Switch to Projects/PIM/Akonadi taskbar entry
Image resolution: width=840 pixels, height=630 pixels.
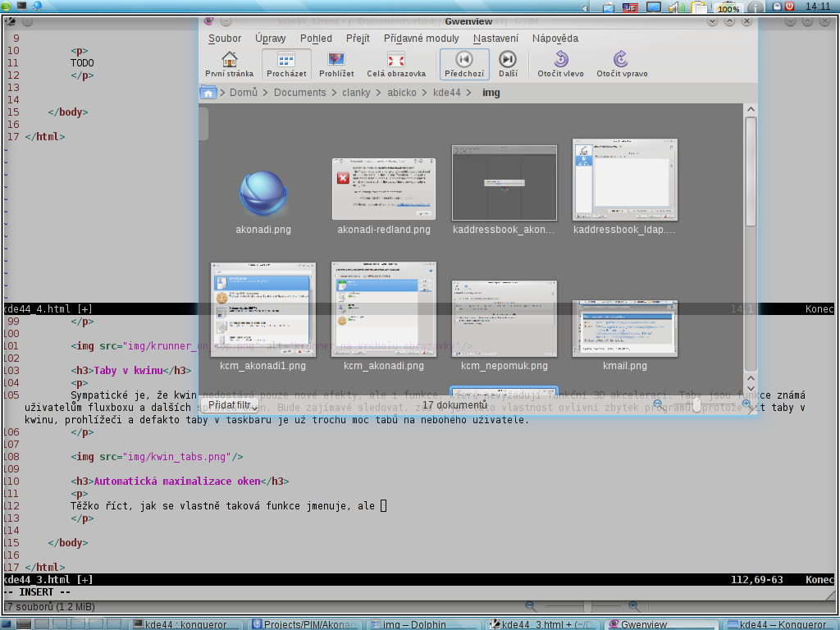click(304, 624)
